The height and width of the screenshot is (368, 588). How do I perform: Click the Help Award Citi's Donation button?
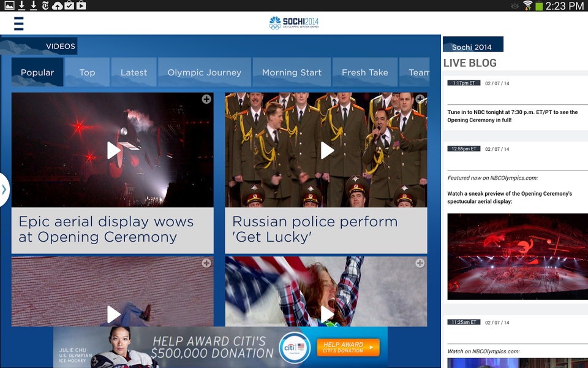click(x=348, y=347)
